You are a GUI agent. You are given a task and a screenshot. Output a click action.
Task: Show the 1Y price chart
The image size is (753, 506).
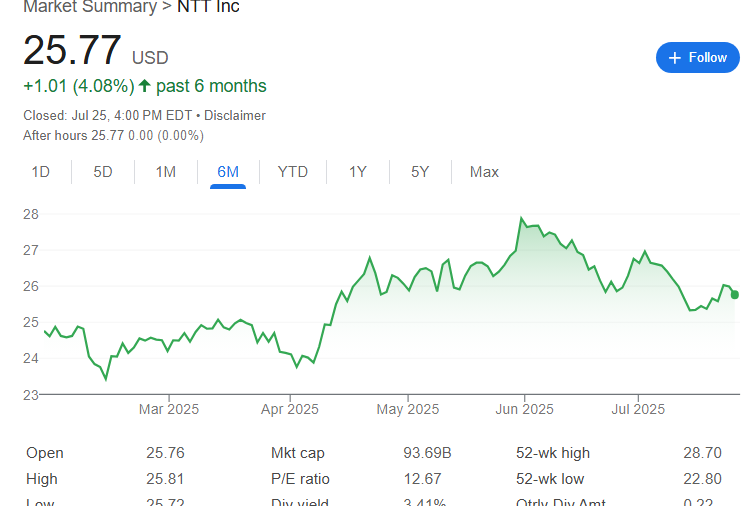(x=358, y=172)
